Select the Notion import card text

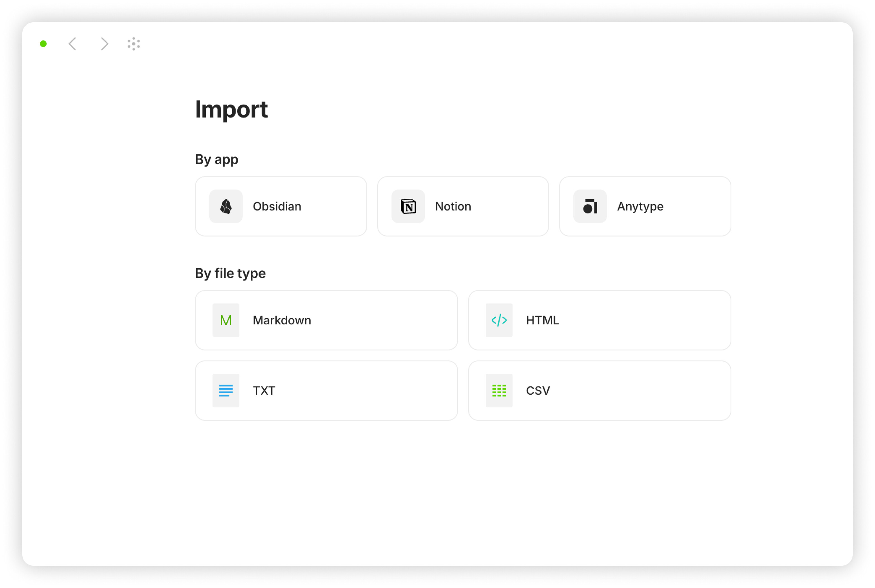[x=453, y=206]
